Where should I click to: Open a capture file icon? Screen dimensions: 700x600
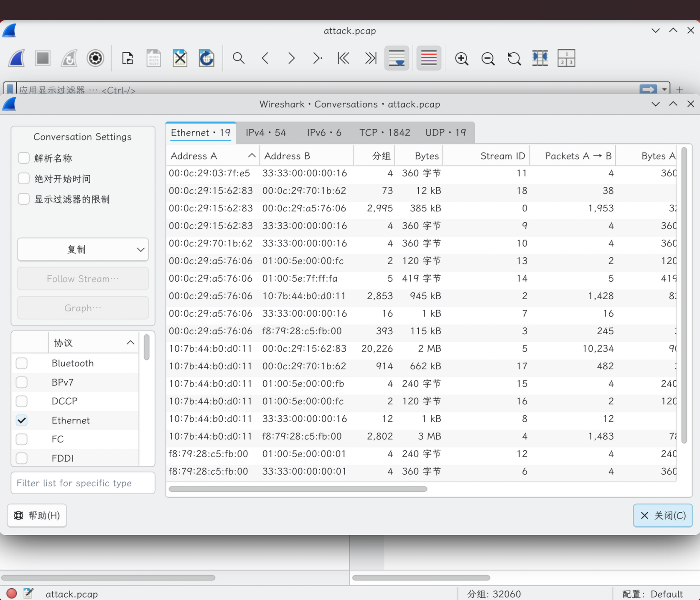tap(127, 58)
